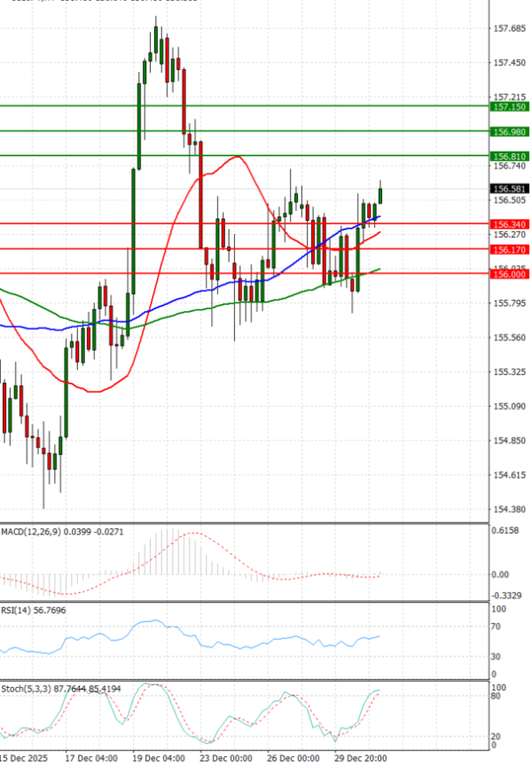
Task: Click the 70 level on RSI scale
Action: pos(496,626)
